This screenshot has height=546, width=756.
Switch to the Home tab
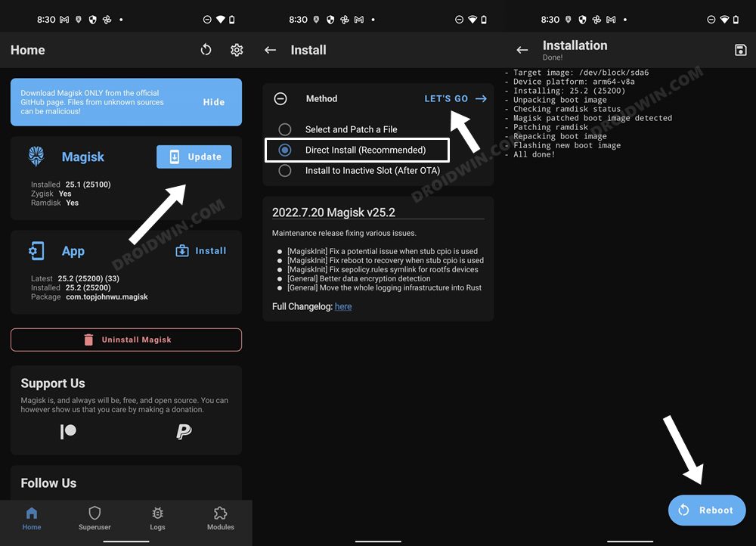click(32, 519)
